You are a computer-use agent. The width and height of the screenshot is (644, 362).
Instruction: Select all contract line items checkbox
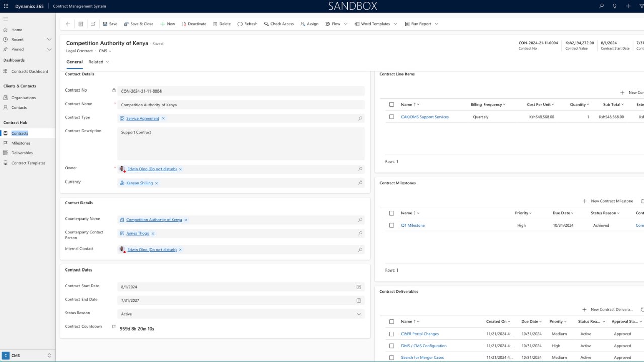click(392, 104)
